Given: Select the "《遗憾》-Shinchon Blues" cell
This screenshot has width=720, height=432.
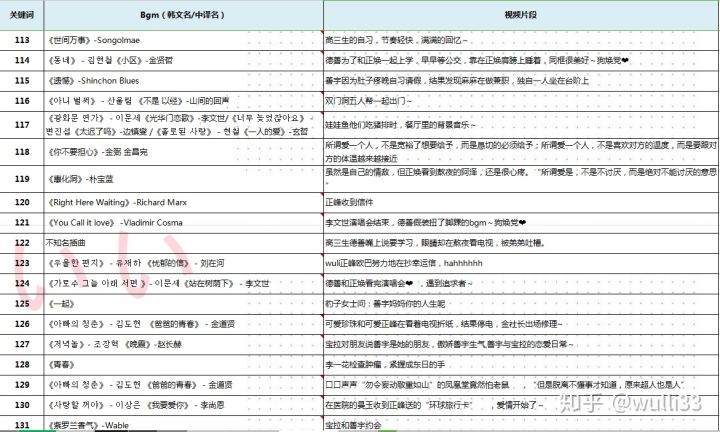Looking at the screenshot, I should click(x=183, y=81).
